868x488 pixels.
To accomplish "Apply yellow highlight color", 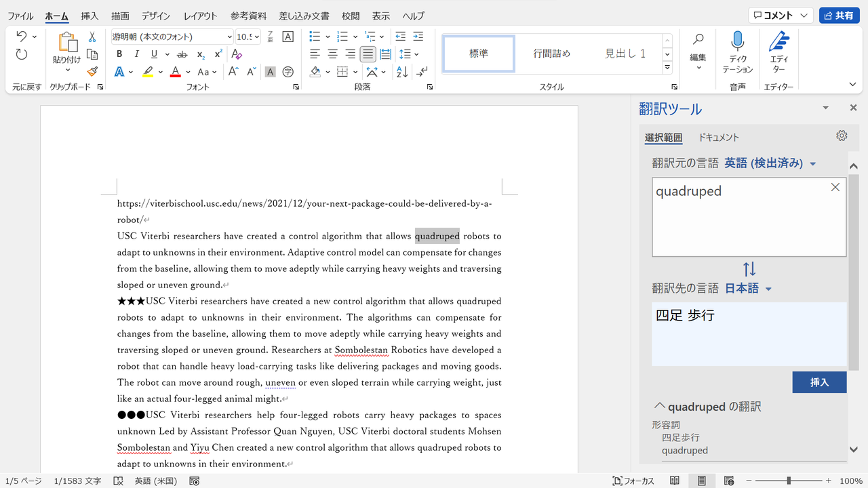I will [x=147, y=71].
